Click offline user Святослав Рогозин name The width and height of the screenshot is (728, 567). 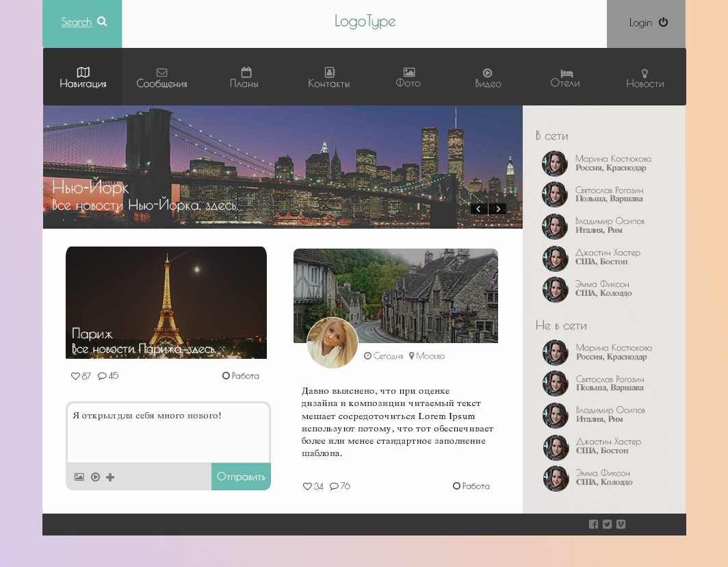[x=610, y=379]
